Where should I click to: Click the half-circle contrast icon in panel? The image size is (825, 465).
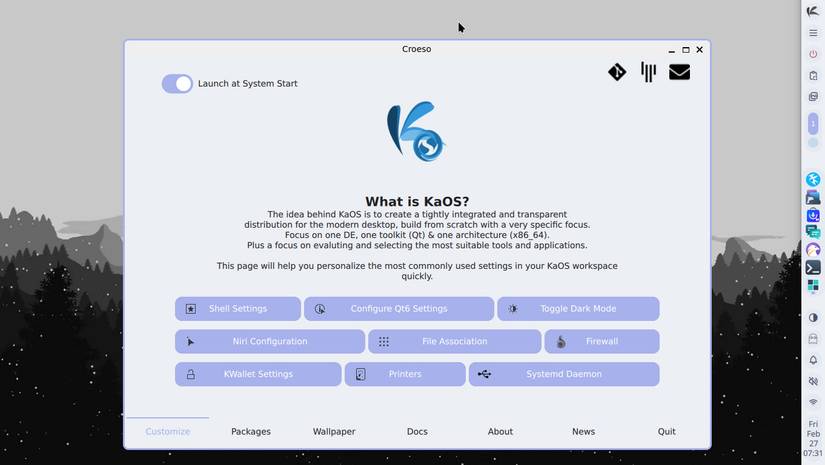point(813,318)
